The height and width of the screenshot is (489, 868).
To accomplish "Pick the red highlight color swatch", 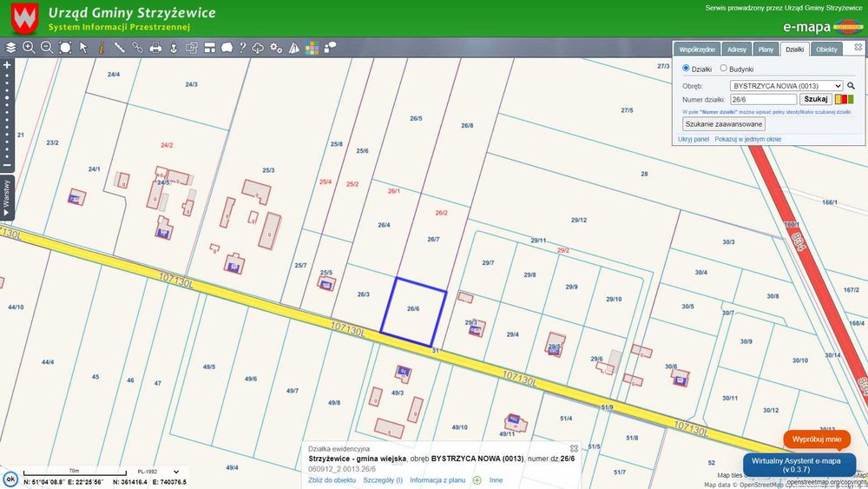I will coord(845,99).
